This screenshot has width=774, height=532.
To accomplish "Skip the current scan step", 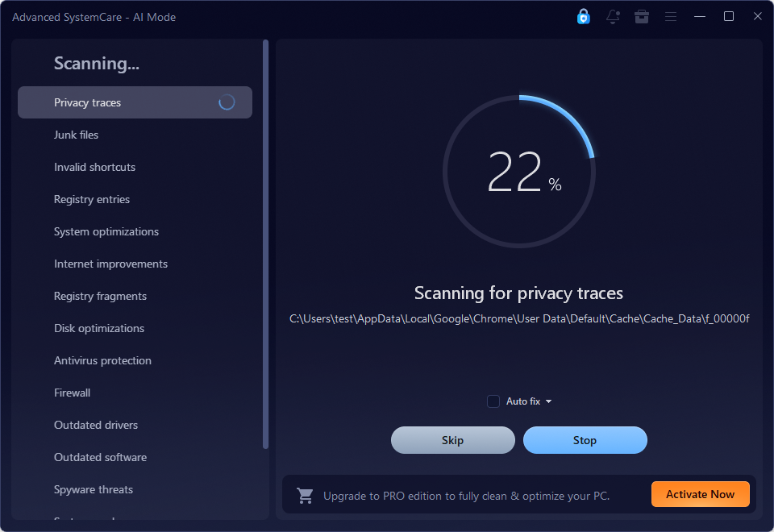I will coord(452,440).
